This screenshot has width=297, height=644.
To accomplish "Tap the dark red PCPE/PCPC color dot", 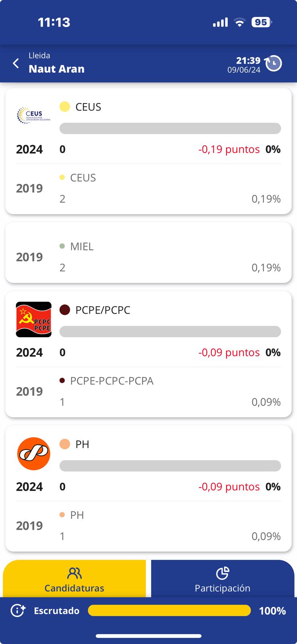I will (65, 310).
